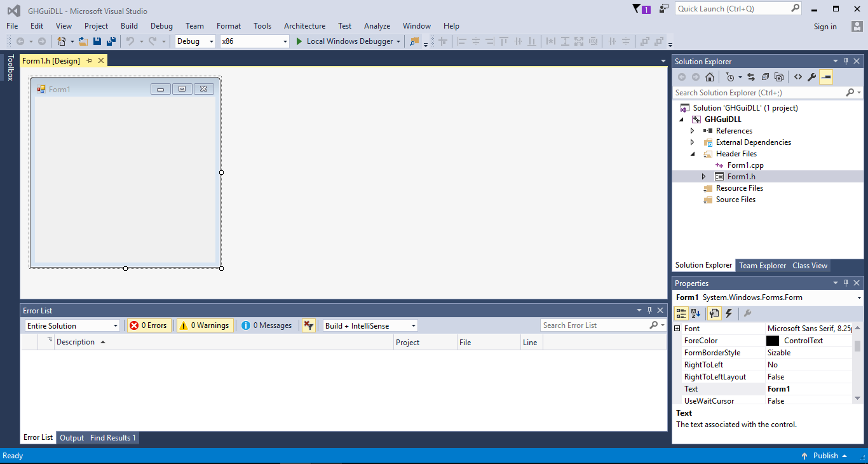Click the Solution Explorer Home icon

[710, 78]
